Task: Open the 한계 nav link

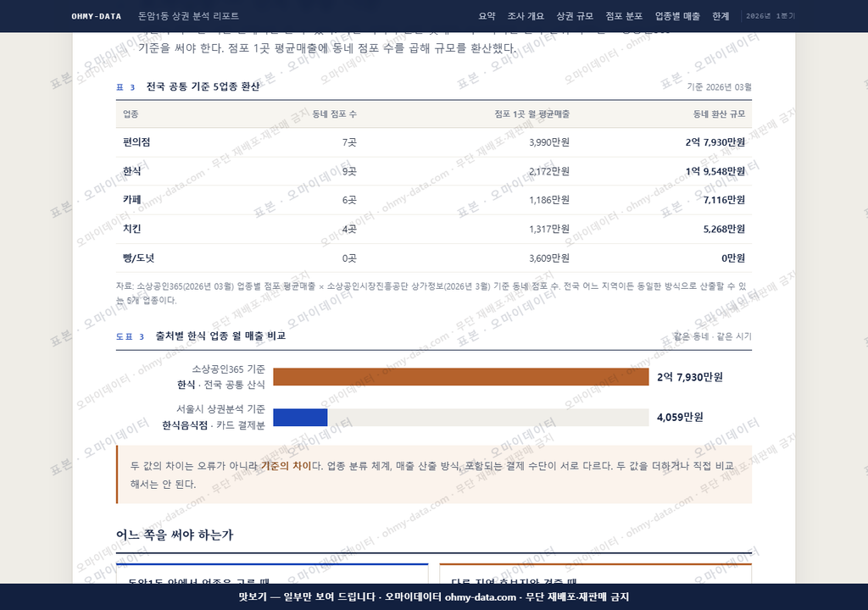Action: coord(721,16)
